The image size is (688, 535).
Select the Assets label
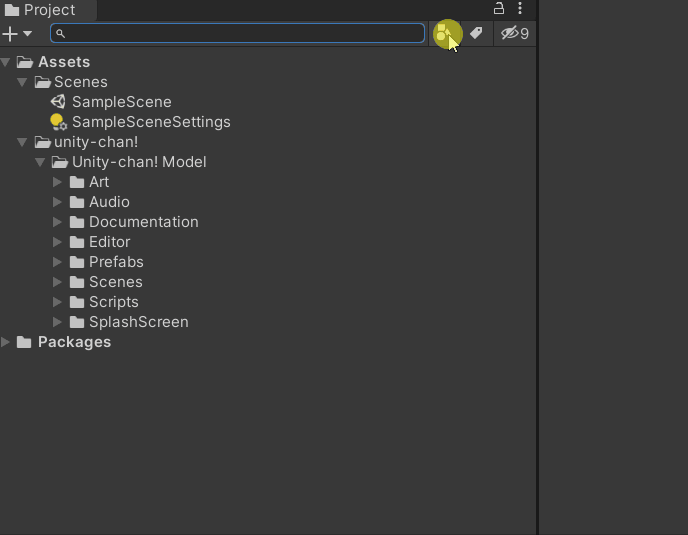coord(64,62)
